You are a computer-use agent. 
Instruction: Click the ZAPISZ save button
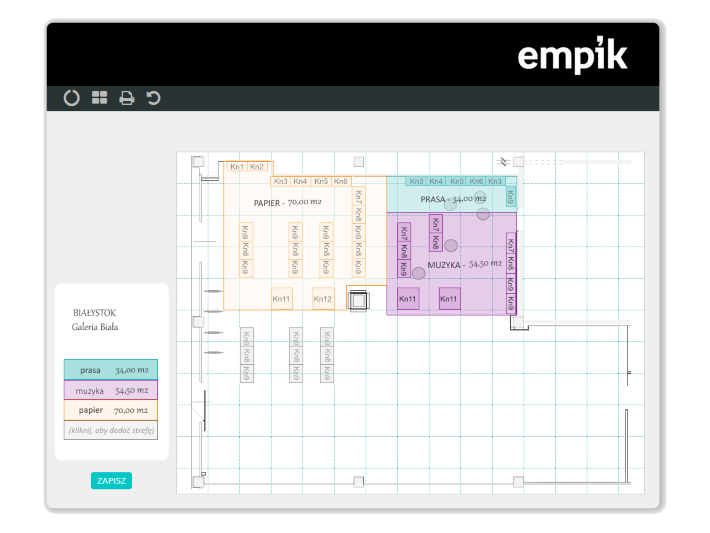111,480
